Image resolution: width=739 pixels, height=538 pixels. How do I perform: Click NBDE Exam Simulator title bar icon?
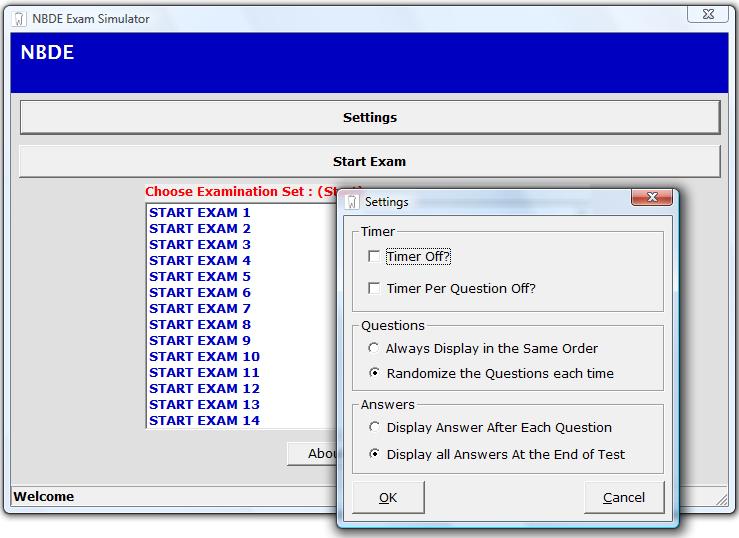(19, 19)
